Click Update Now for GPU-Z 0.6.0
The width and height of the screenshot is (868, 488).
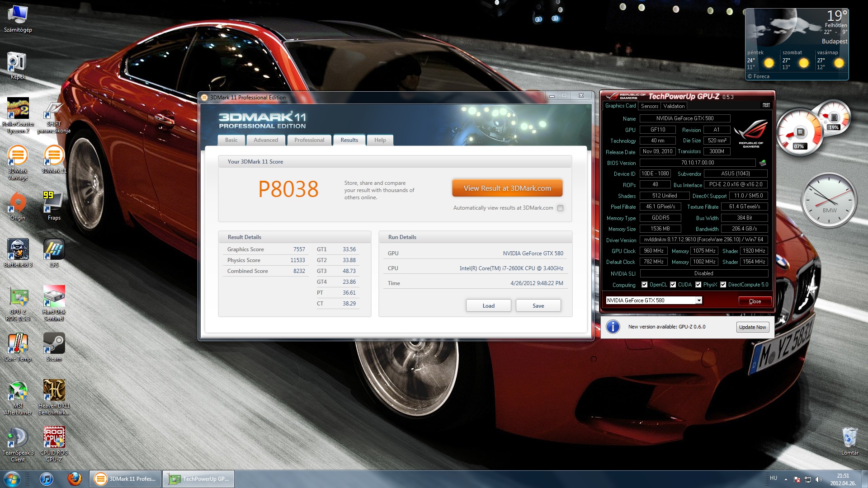pyautogui.click(x=752, y=327)
